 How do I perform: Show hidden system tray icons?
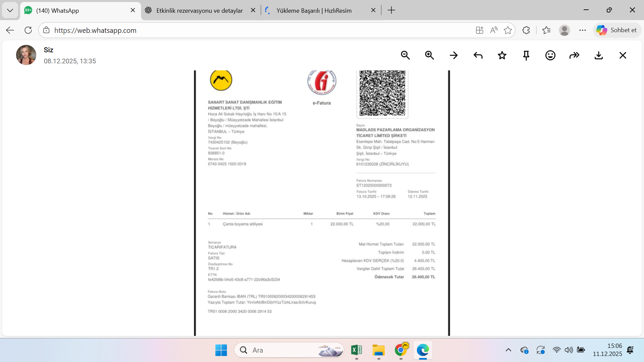click(508, 350)
